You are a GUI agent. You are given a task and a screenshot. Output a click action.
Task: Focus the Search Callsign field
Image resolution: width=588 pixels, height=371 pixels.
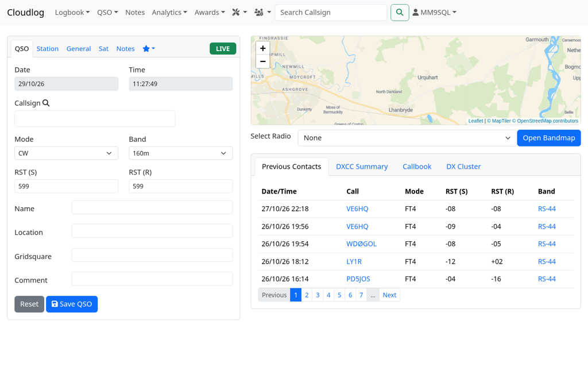pos(331,13)
